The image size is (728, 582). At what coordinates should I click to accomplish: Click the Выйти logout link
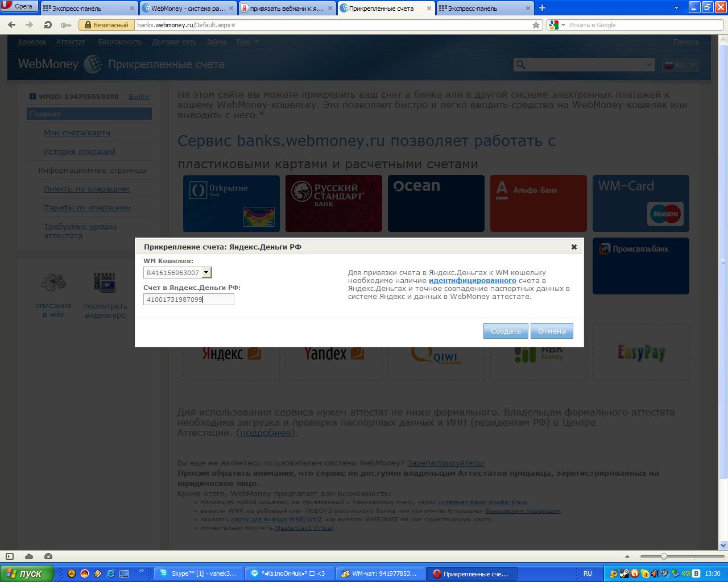coord(139,97)
